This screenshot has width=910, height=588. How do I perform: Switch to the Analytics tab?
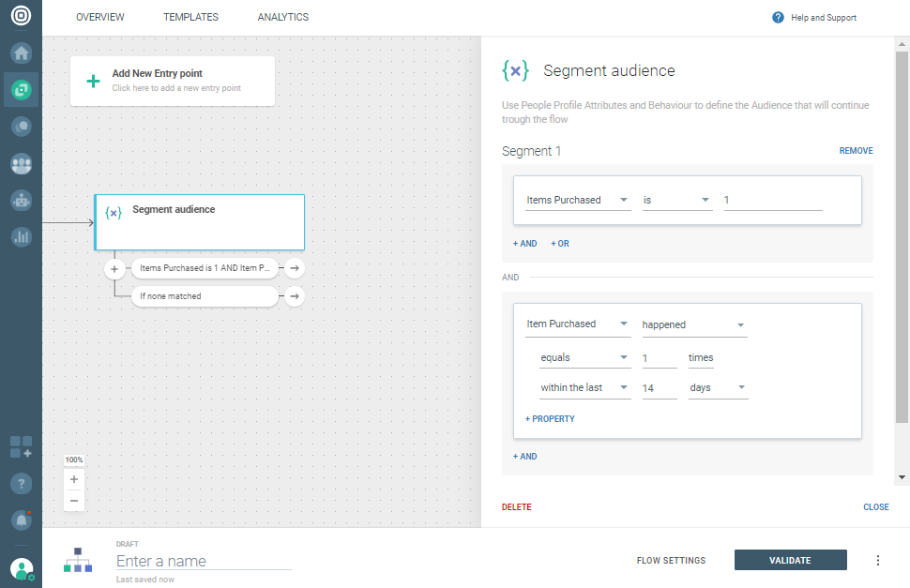pyautogui.click(x=282, y=17)
